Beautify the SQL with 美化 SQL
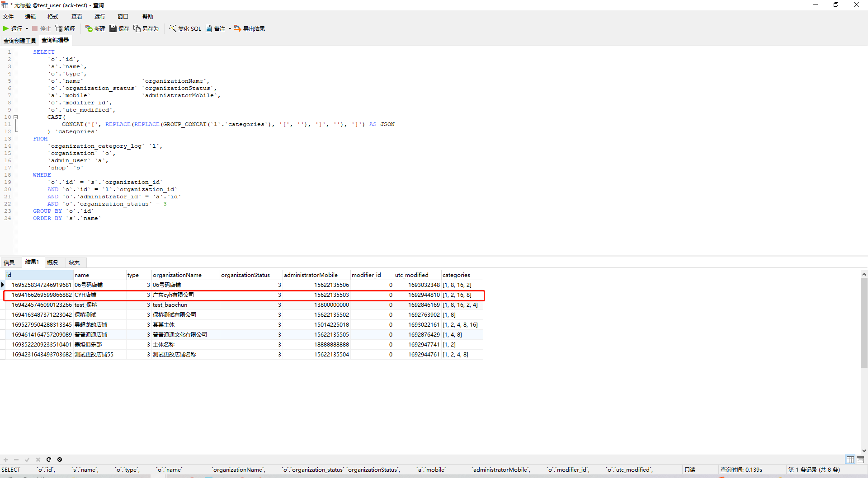The width and height of the screenshot is (868, 478). (185, 28)
